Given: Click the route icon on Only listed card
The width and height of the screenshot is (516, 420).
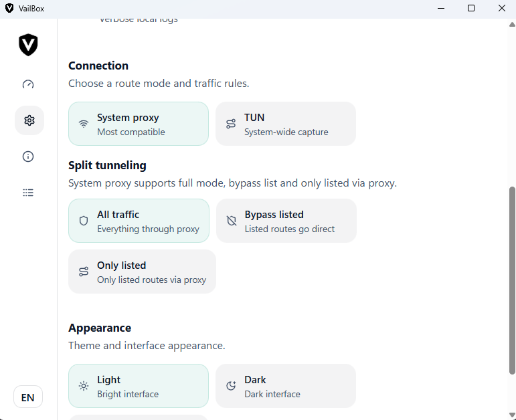Looking at the screenshot, I should [x=84, y=272].
